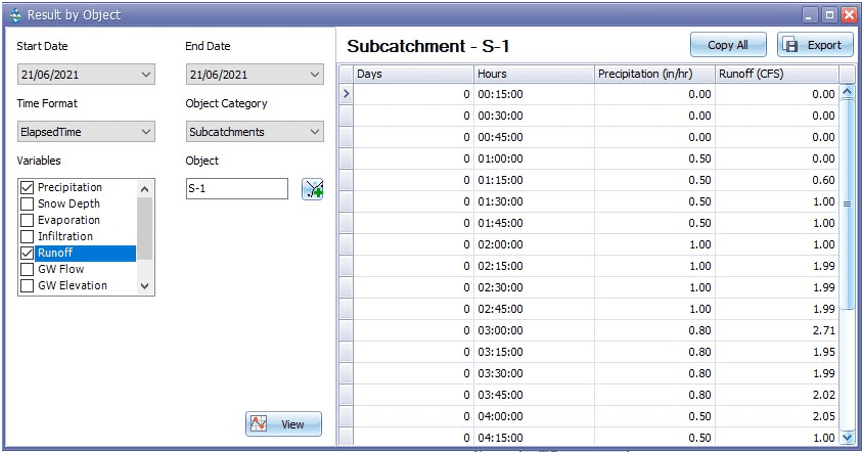The image size is (864, 452).
Task: Select the Hours cell 00:30:00
Action: [x=534, y=116]
